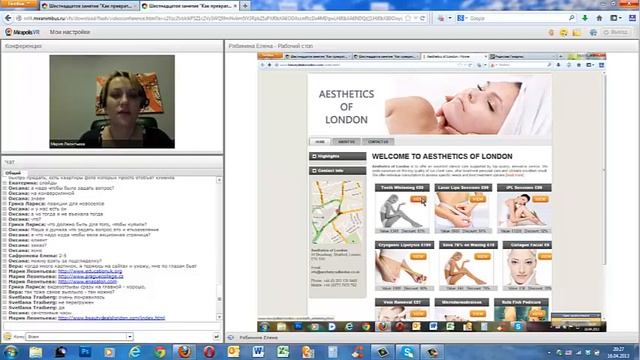
Task: Open a new tab with plus button
Action: (x=245, y=6)
